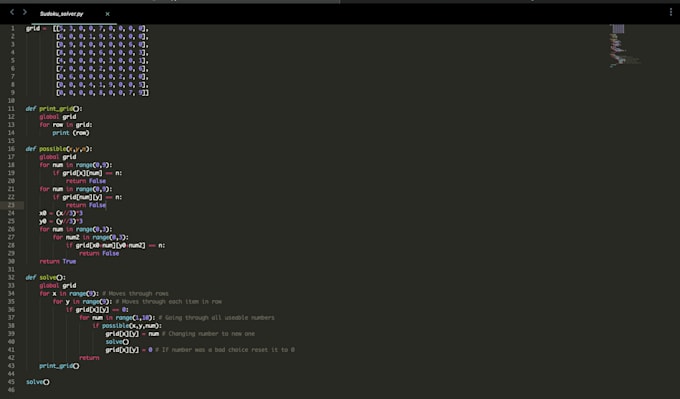This screenshot has width=680, height=399.
Task: Click 'if grid[x][y] == 0:' line
Action: coord(97,310)
